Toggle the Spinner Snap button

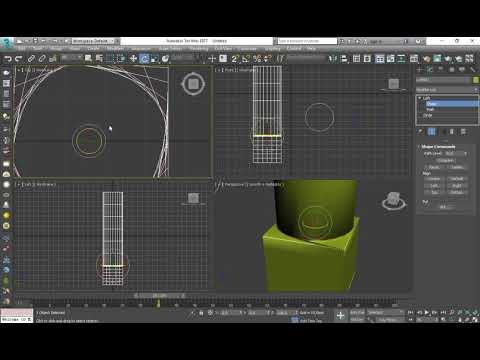pos(268,59)
